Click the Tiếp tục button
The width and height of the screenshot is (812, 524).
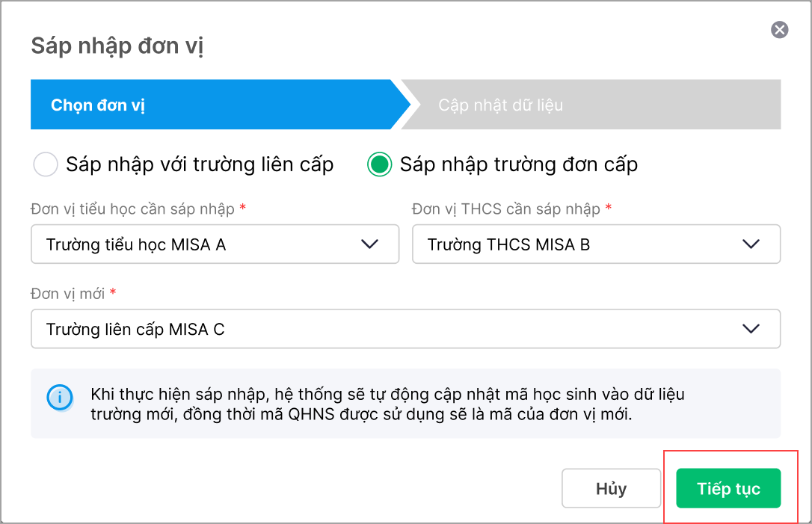[728, 488]
